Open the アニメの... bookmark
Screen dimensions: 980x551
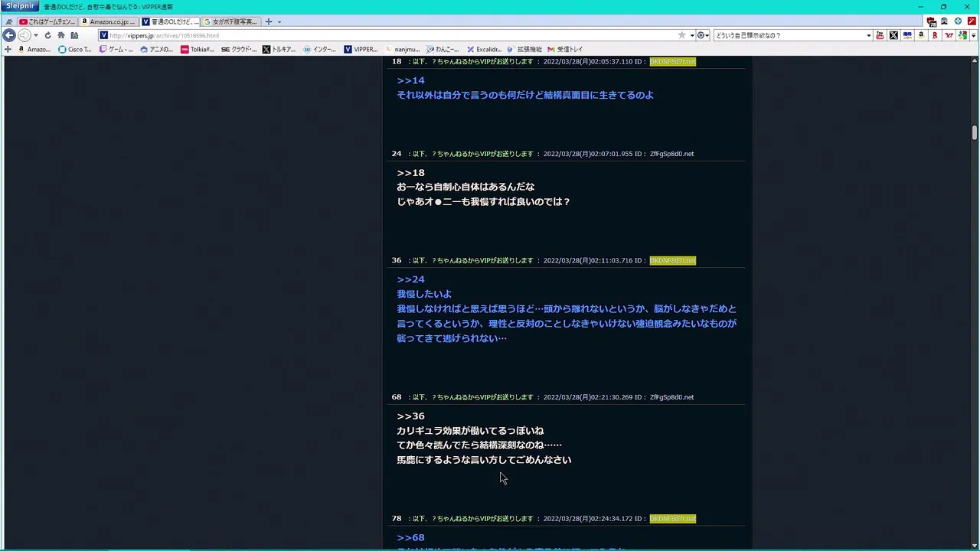pos(157,49)
